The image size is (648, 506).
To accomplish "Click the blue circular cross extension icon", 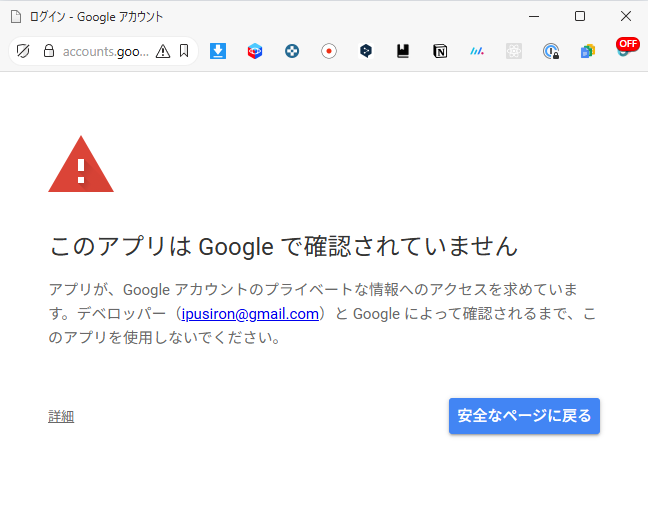I will (292, 51).
